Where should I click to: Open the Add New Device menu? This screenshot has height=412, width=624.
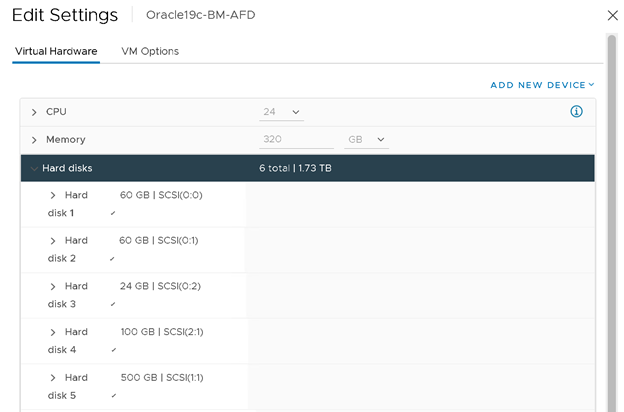coord(541,85)
